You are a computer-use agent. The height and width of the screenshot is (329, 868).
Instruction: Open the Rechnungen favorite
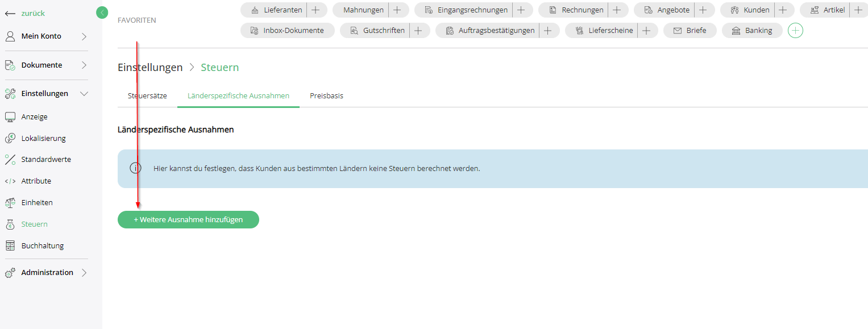coord(576,10)
